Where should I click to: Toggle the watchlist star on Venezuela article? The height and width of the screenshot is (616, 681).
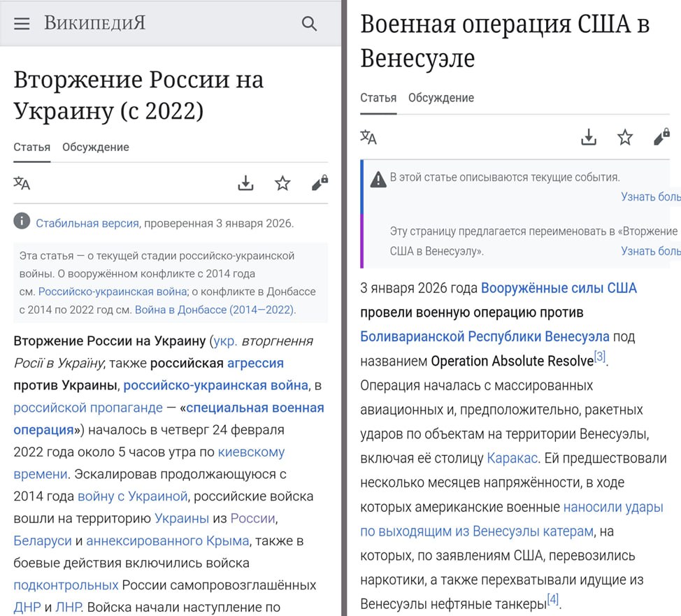pos(624,138)
